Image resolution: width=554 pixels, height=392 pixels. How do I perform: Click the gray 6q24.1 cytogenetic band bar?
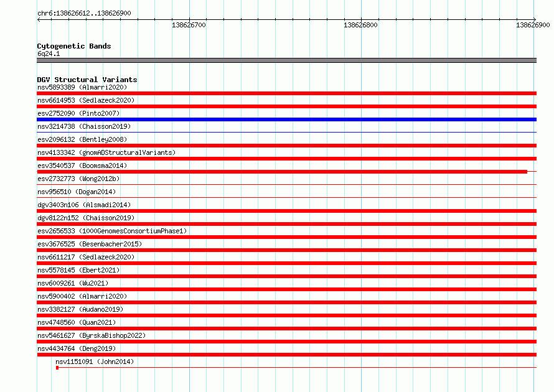[x=286, y=60]
